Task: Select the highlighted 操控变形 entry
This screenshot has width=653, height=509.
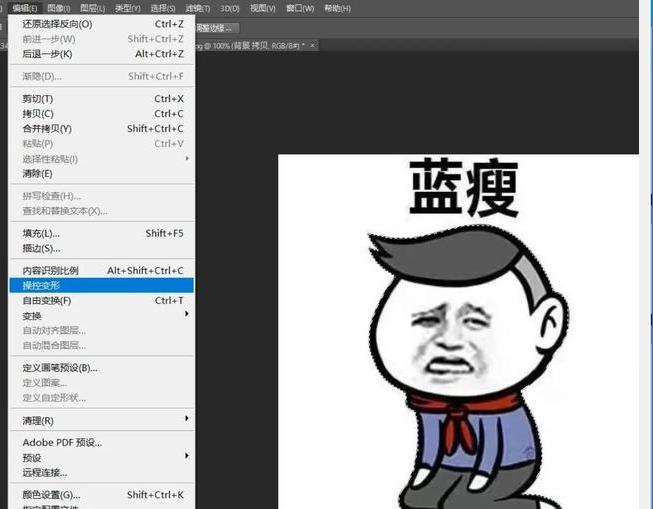Action: point(102,285)
